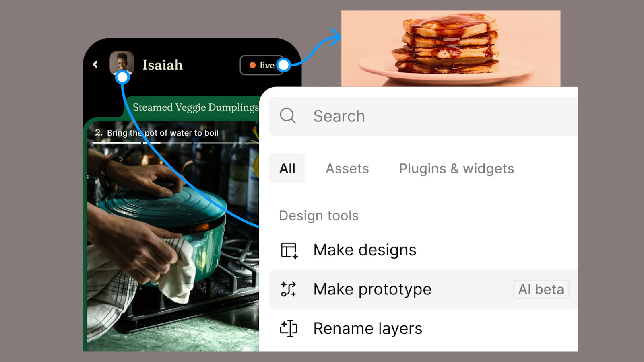Choose Make prototype

[423, 289]
